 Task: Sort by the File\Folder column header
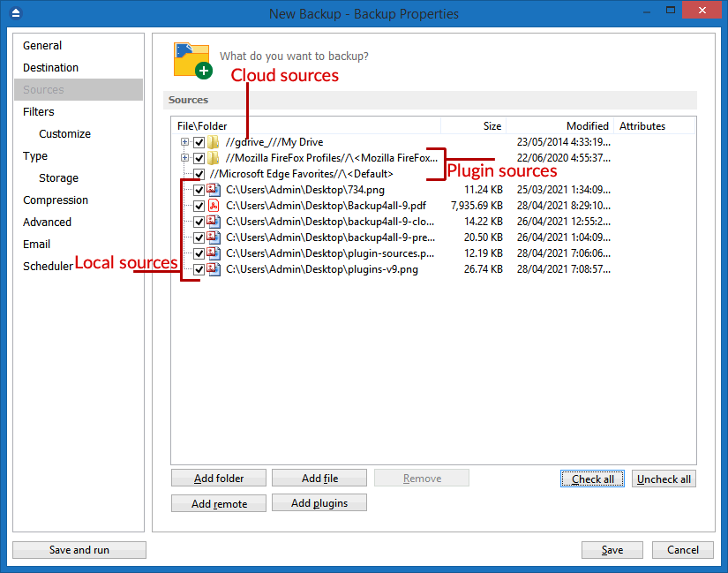pyautogui.click(x=305, y=126)
